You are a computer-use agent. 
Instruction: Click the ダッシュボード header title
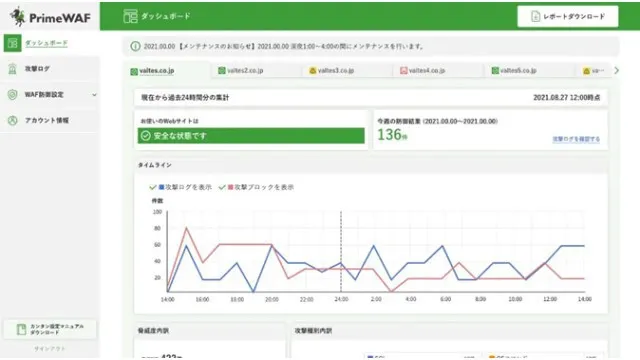coord(166,16)
